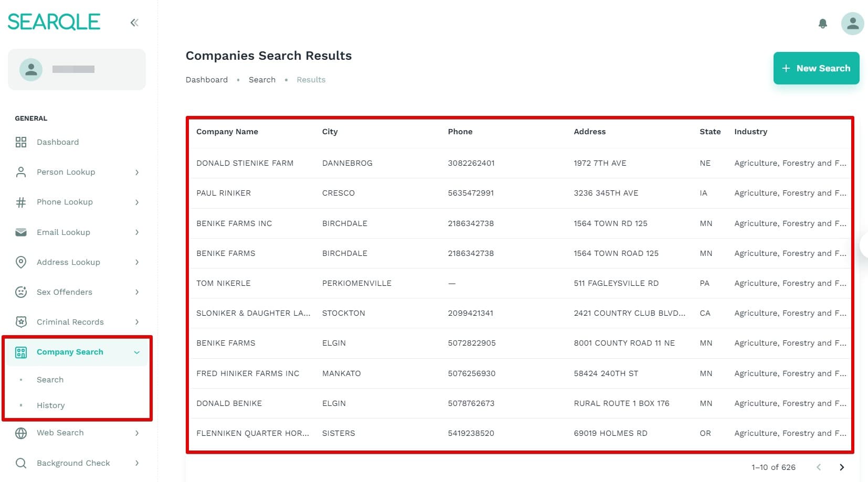Click address 511 FAGLEYSVILLE RD
The height and width of the screenshot is (482, 868).
click(616, 283)
